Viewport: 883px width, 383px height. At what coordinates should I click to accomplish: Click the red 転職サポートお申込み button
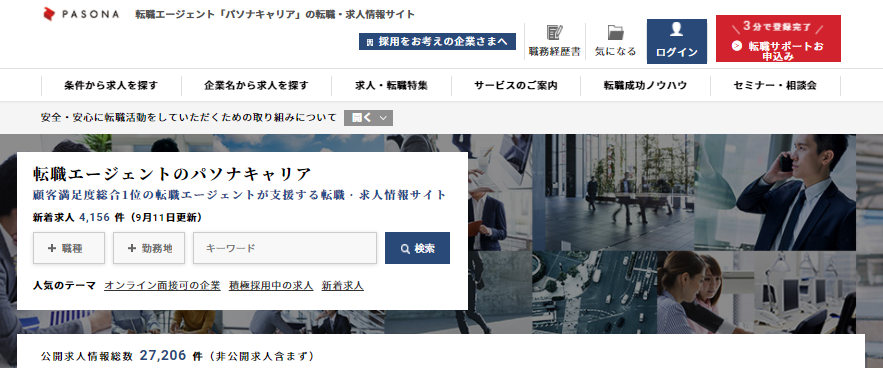coord(778,38)
